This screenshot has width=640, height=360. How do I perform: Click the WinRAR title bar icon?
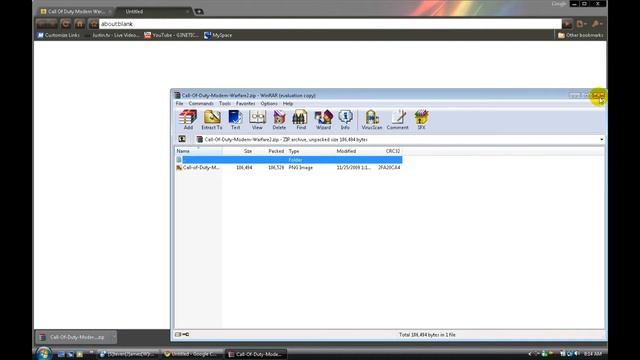coord(177,95)
